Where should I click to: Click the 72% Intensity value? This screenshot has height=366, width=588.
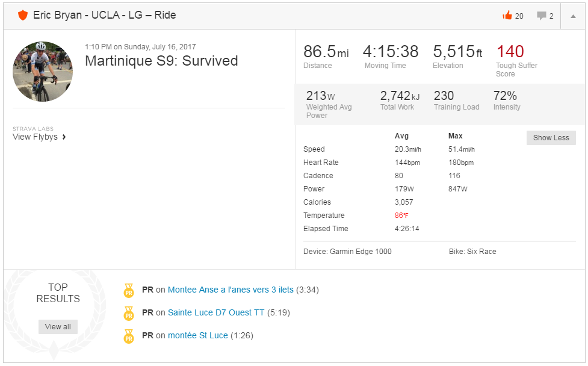[x=505, y=96]
